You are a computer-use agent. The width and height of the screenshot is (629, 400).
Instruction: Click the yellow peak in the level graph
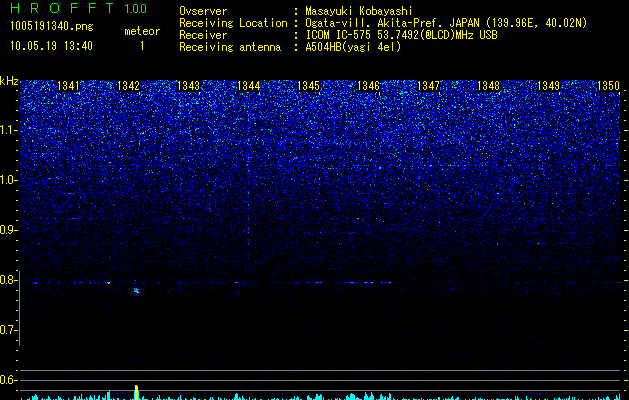click(136, 392)
